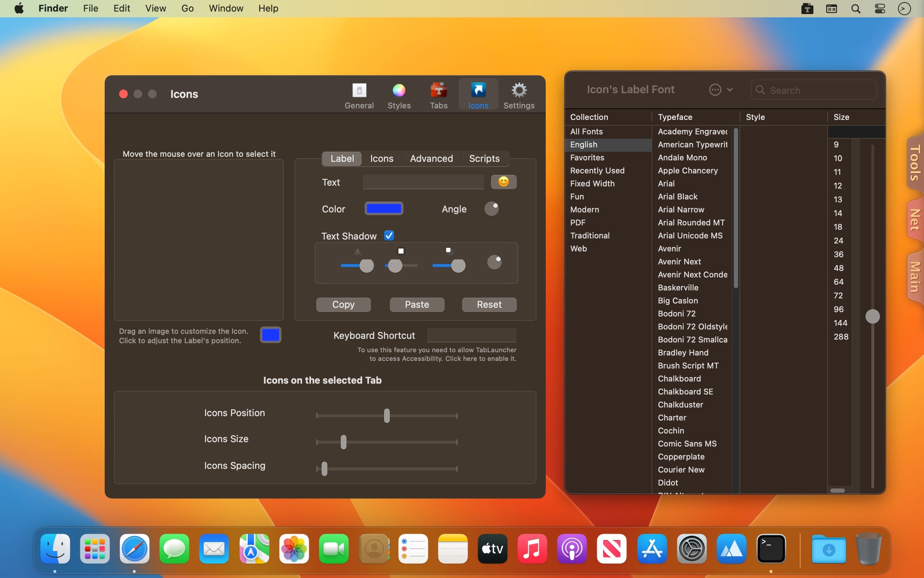Screen dimensions: 924x578
Task: Open the Tabs toolbar pane
Action: coord(438,96)
